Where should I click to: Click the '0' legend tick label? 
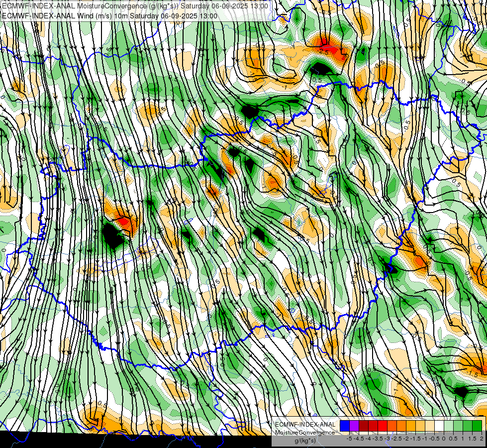(x=444, y=439)
